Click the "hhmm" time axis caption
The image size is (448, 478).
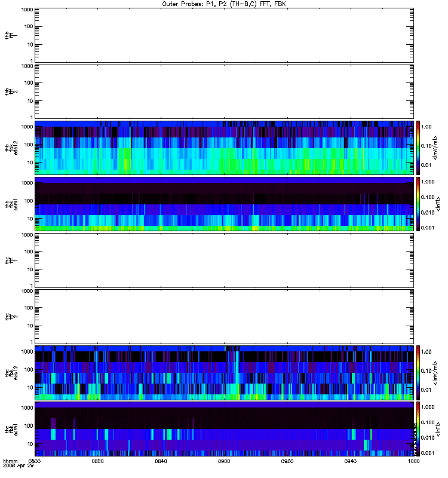[x=10, y=461]
